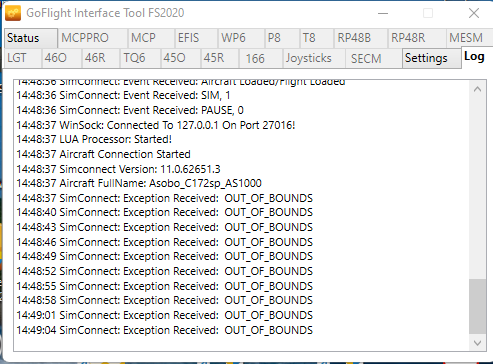493x364 pixels.
Task: Close the GoFlight Interface Tool window
Action: [474, 13]
